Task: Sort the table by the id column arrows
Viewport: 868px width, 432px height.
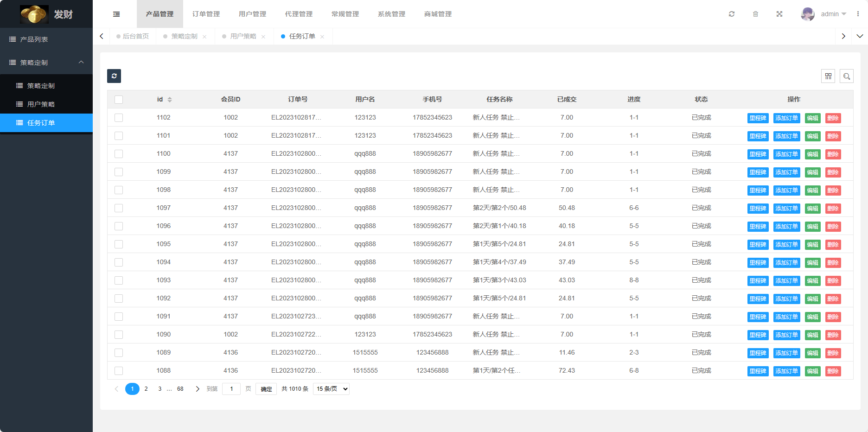Action: 170,100
